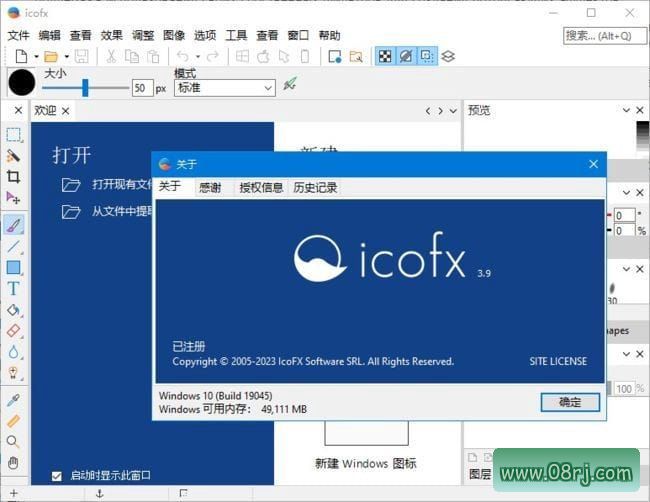This screenshot has width=650, height=502.
Task: Click the Windows icon toolbar button
Action: [242, 56]
